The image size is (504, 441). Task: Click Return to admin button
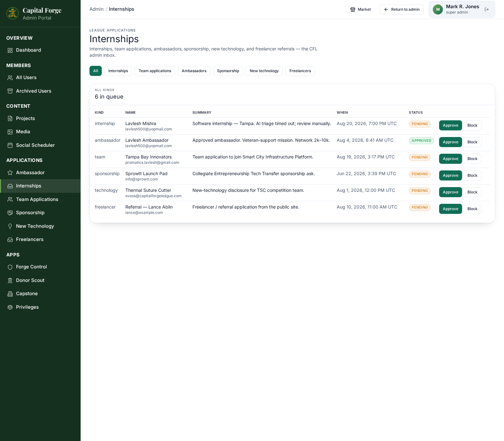click(402, 9)
